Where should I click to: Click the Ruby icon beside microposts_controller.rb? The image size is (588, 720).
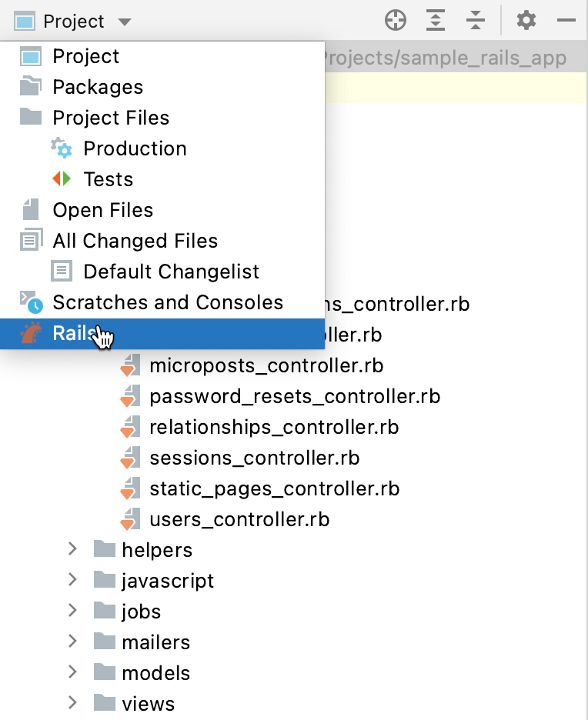point(129,365)
